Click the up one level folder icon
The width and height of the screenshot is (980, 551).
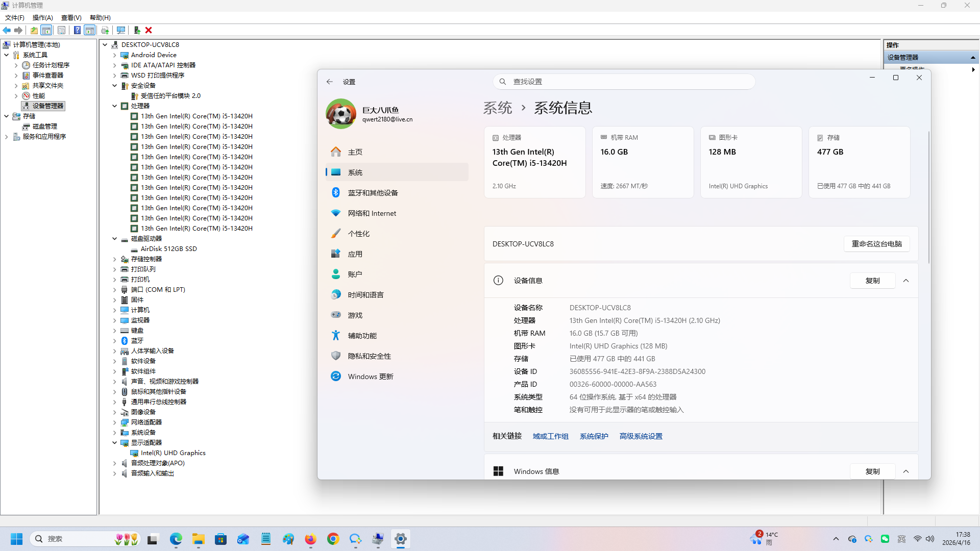[34, 31]
